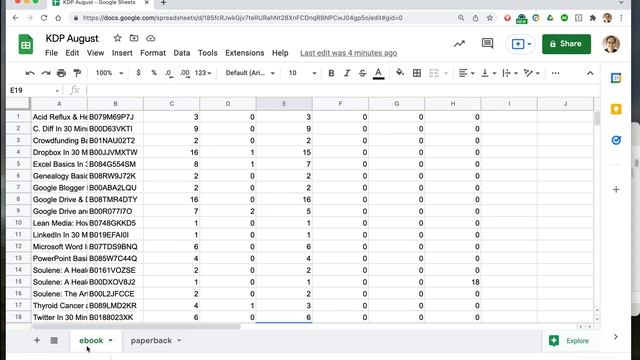Open the font size dropdown
This screenshot has height=360, width=640.
click(302, 73)
